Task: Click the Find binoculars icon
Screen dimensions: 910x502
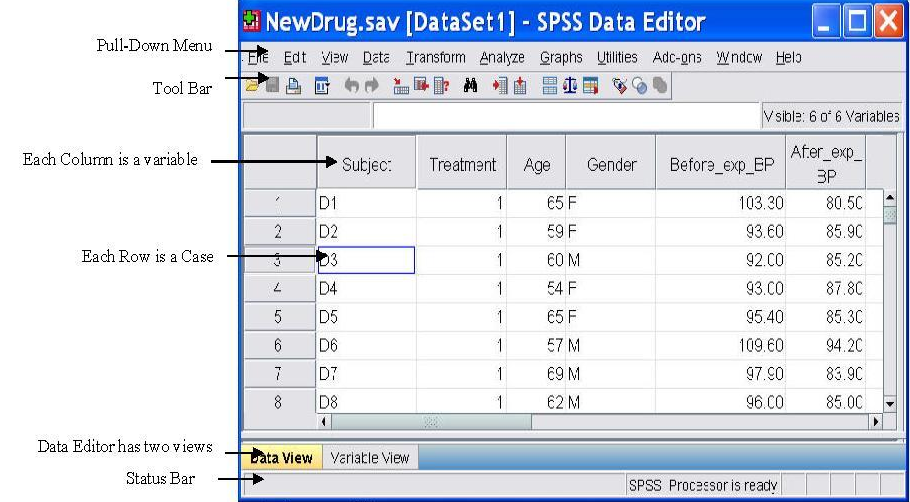Action: (x=470, y=88)
